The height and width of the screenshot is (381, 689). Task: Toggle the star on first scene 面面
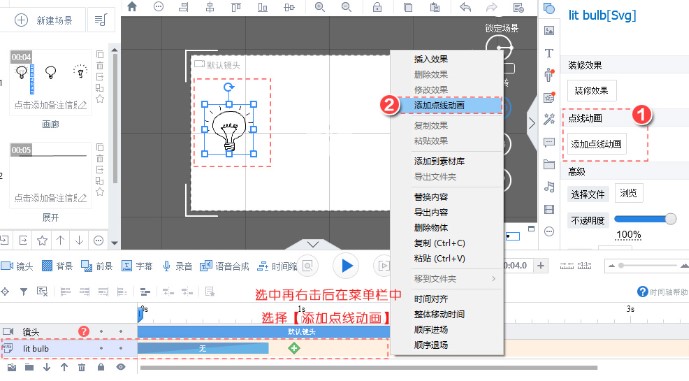[x=100, y=99]
